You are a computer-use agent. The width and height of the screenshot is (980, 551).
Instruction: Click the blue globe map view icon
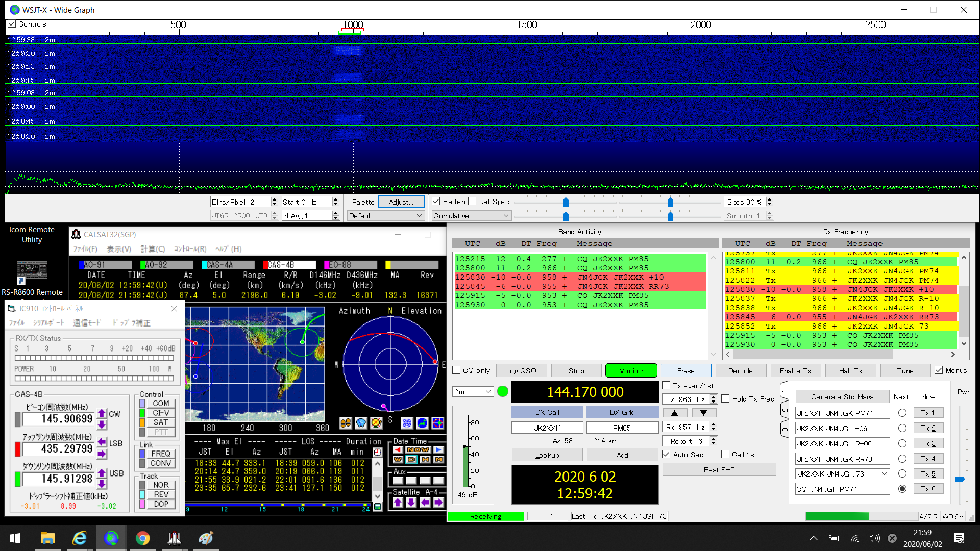(x=422, y=423)
